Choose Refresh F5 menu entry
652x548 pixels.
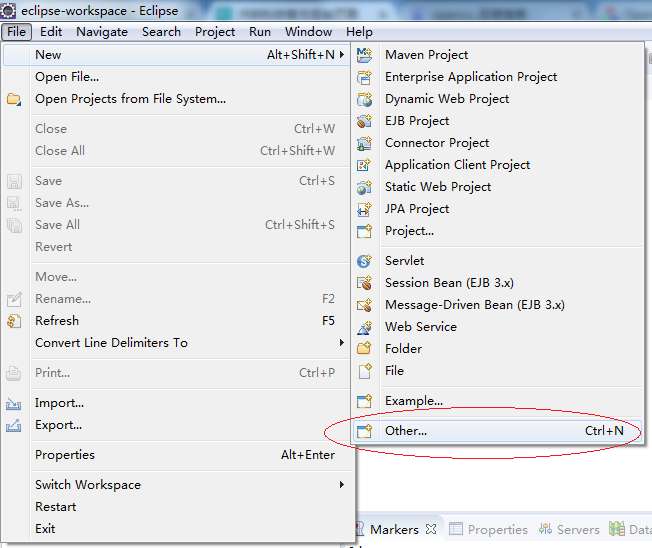click(176, 321)
